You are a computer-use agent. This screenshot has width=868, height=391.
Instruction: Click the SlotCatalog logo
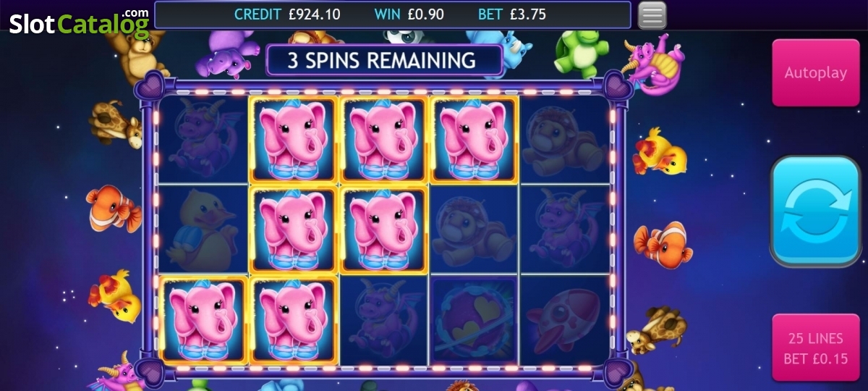click(80, 22)
